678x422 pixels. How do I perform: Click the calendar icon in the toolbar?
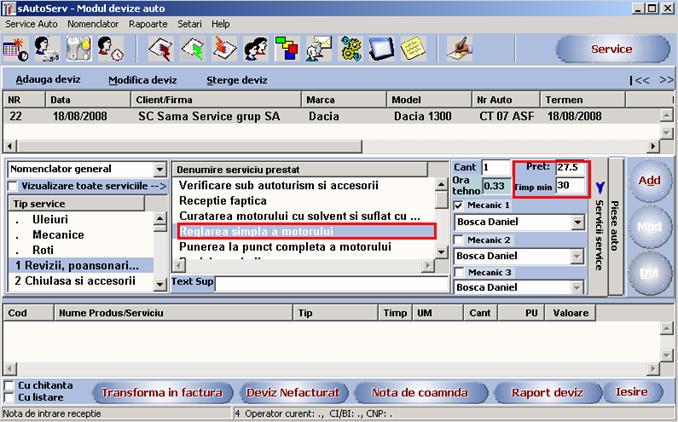tap(16, 49)
